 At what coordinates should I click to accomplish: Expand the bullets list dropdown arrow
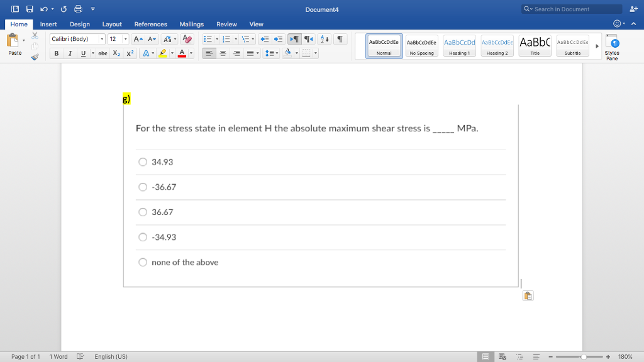click(x=217, y=39)
